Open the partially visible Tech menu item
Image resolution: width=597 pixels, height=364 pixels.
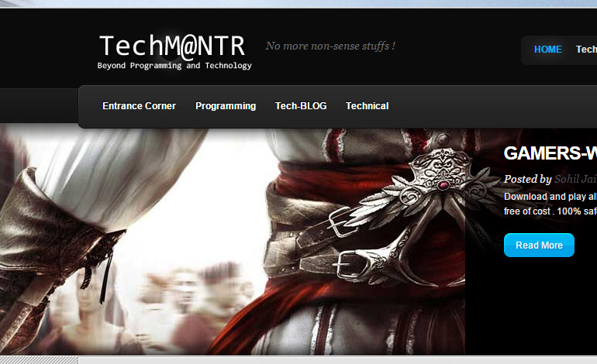pyautogui.click(x=586, y=50)
